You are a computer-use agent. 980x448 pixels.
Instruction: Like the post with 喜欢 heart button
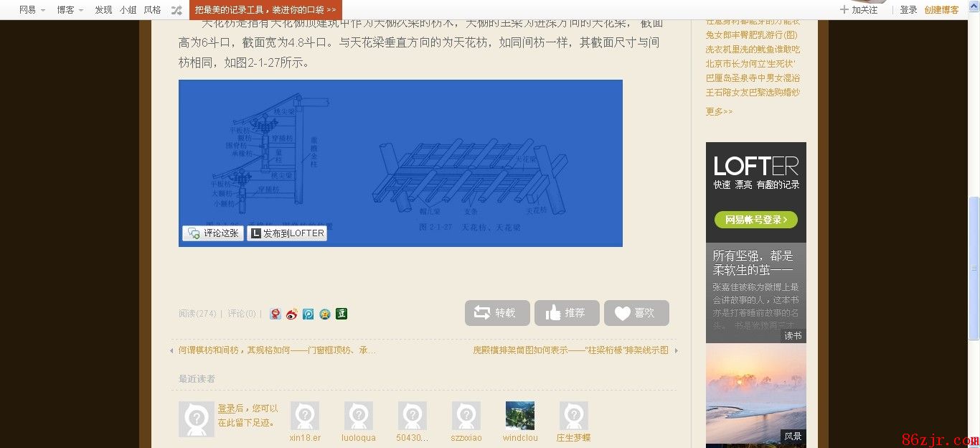[x=636, y=313]
